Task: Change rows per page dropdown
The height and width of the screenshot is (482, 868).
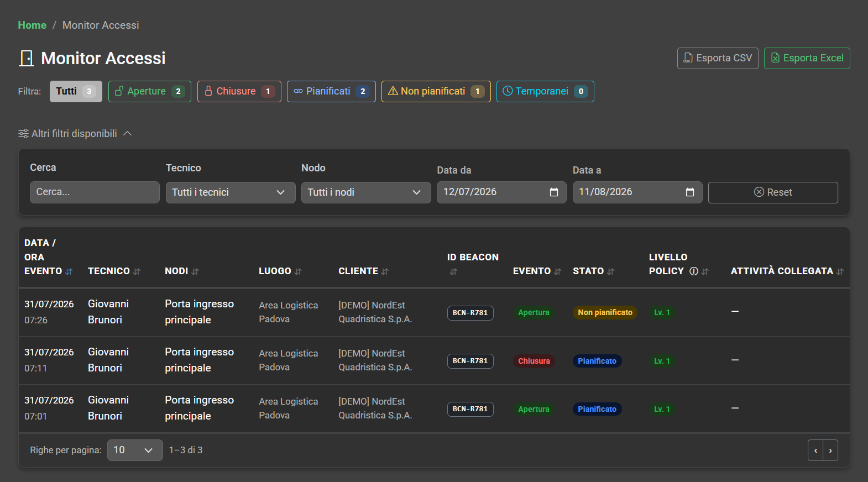Action: click(x=135, y=450)
